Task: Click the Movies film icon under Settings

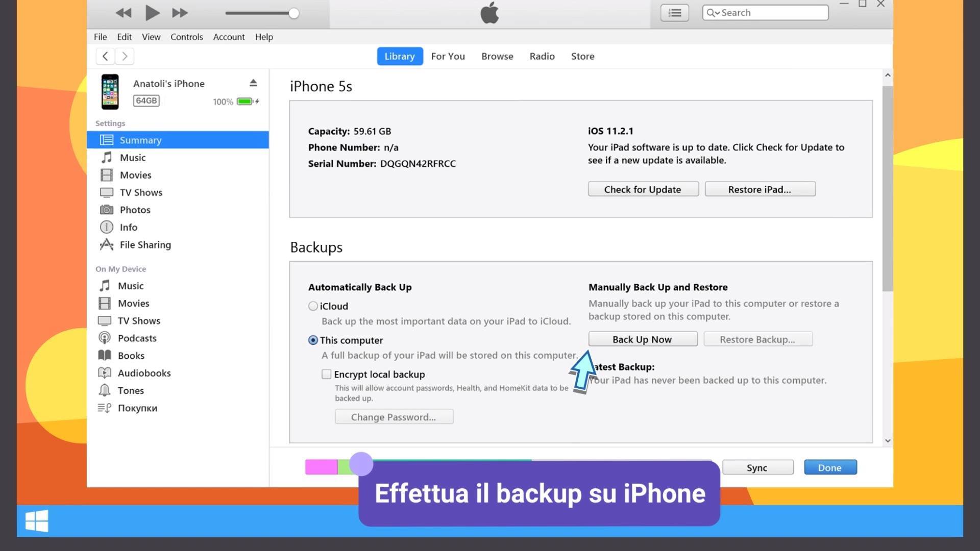Action: tap(106, 175)
